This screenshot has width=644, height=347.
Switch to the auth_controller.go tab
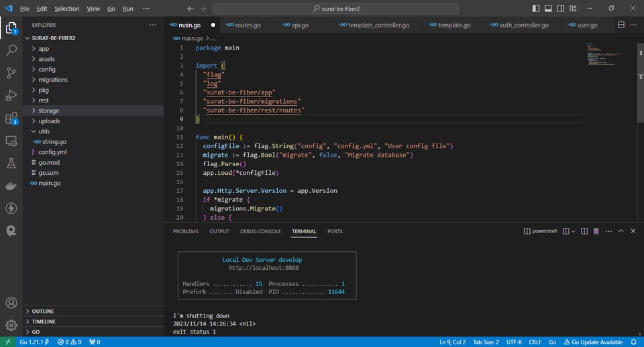click(524, 25)
